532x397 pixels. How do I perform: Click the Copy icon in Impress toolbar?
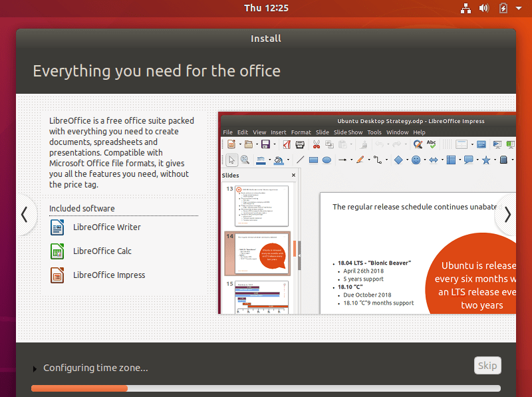[329, 144]
